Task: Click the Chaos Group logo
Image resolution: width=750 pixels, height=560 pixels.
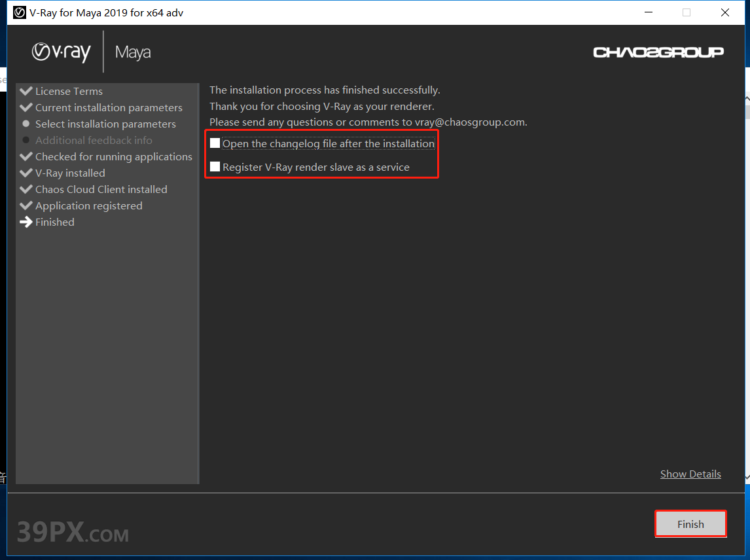Action: tap(658, 52)
